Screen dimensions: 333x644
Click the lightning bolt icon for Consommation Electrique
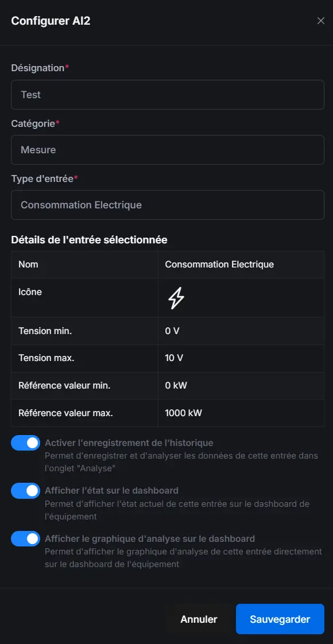(x=176, y=297)
